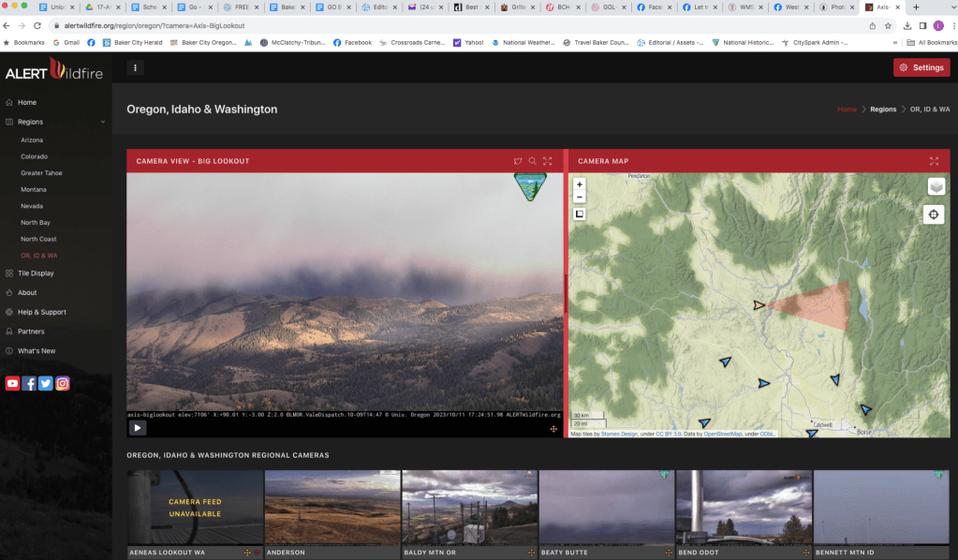
Task: Expand the Camera Map panel to fullscreen
Action: tap(935, 161)
